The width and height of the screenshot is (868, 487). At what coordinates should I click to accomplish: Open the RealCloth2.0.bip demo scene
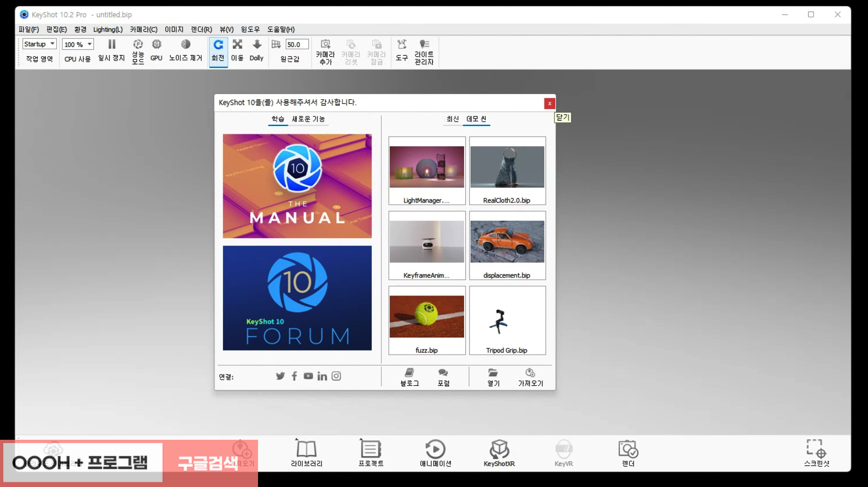pos(507,171)
